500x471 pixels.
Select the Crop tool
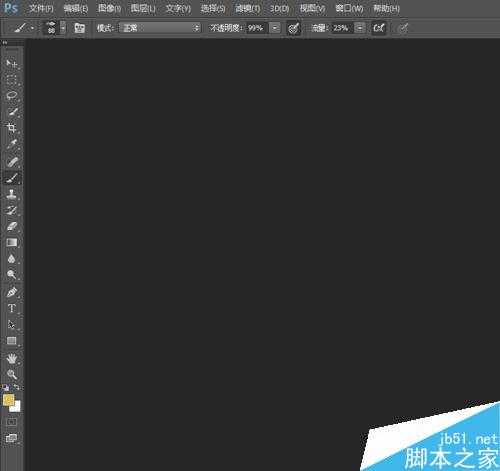[11, 128]
